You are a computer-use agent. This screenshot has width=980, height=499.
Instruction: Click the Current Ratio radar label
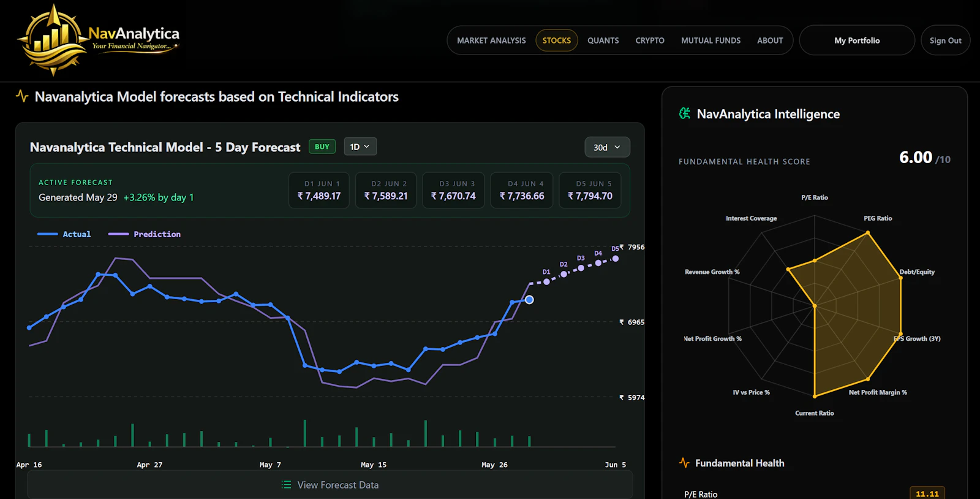(x=815, y=413)
